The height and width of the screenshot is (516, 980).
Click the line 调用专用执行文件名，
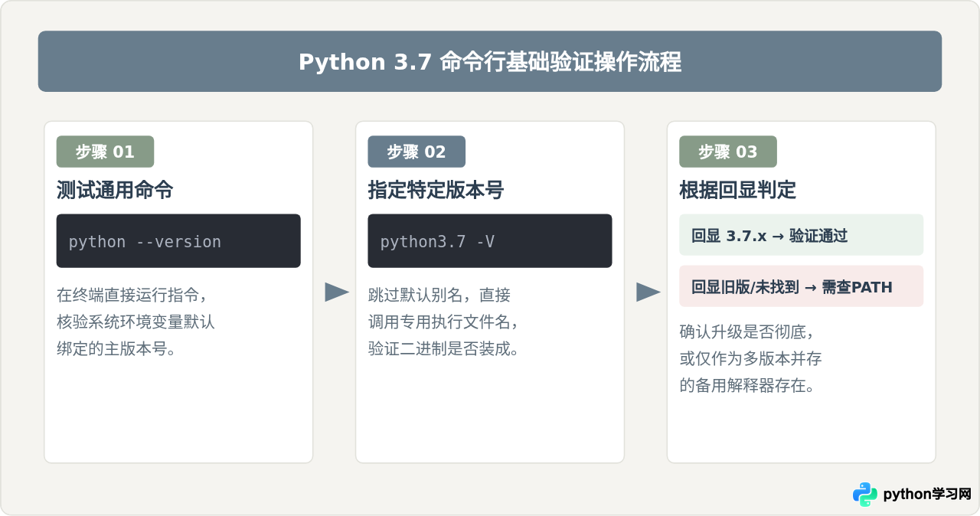tap(445, 322)
